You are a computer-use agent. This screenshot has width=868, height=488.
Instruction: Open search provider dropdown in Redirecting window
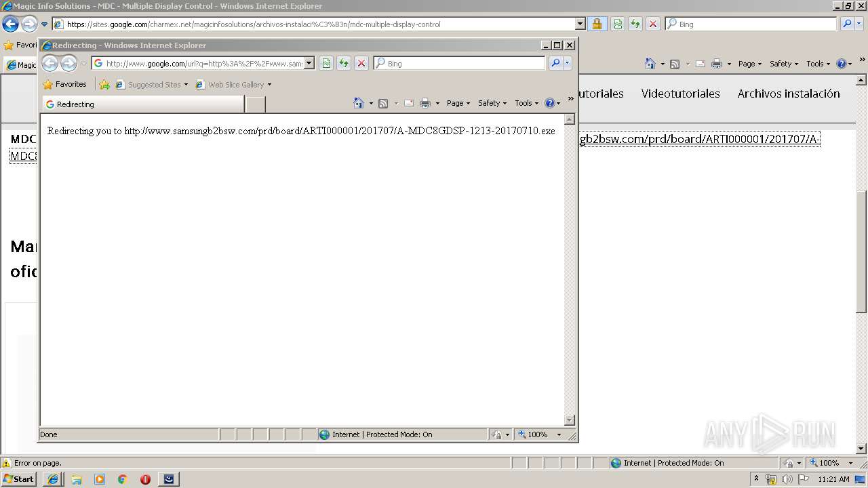point(568,63)
